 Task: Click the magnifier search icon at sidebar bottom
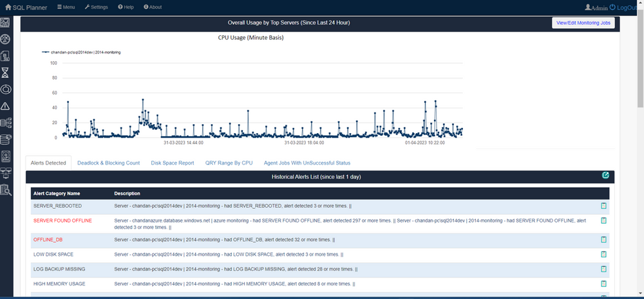6,189
